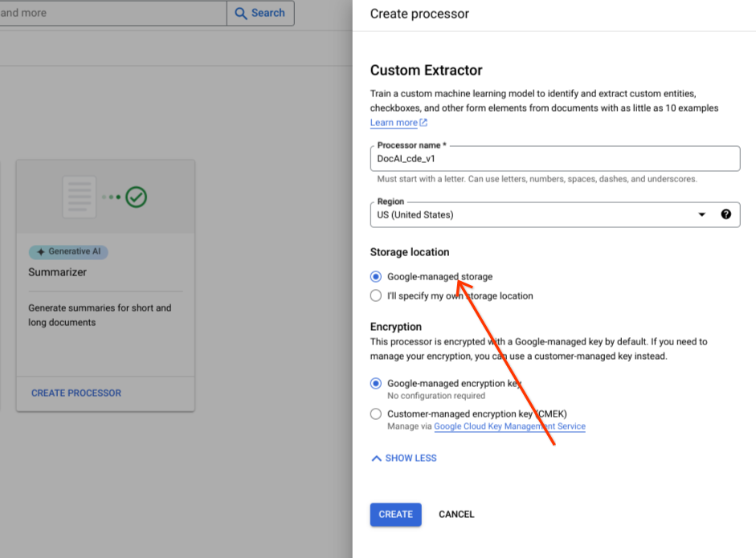Open the Region dropdown arrow

[701, 214]
